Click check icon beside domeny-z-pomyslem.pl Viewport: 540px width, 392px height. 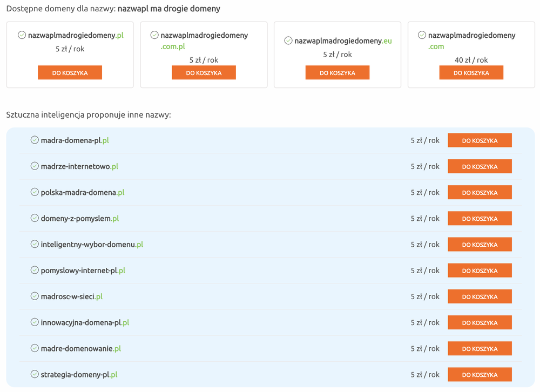pyautogui.click(x=35, y=218)
